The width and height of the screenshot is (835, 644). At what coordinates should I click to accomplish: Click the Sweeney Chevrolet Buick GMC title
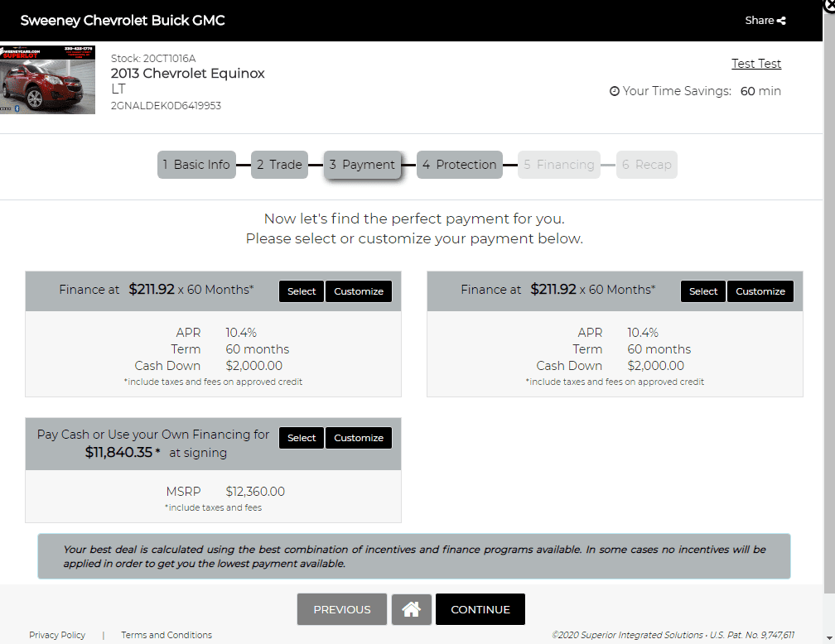tap(123, 20)
